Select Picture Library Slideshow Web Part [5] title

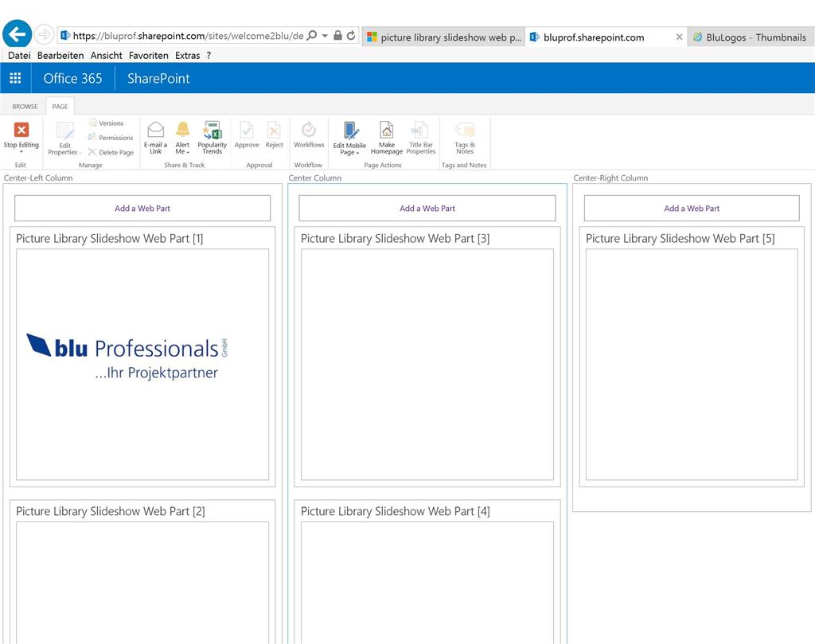coord(680,239)
